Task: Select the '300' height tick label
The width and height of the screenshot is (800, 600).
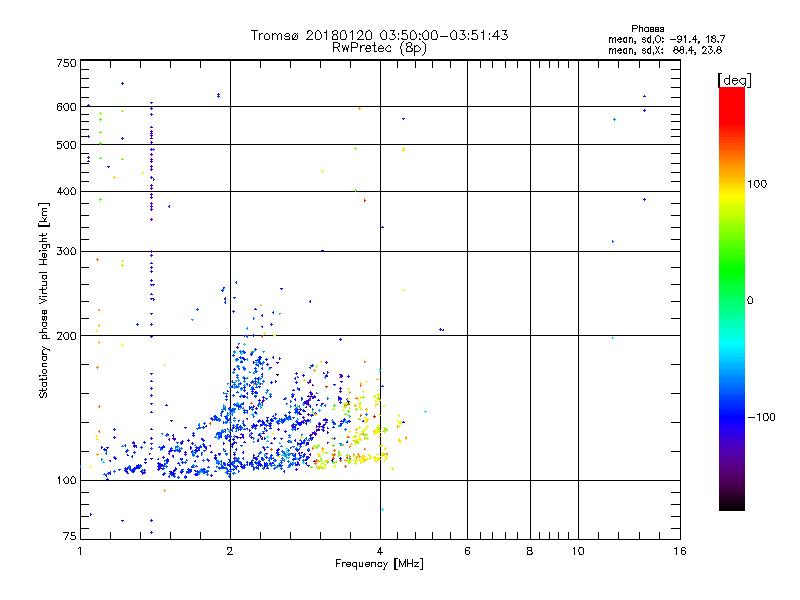Action: point(66,252)
